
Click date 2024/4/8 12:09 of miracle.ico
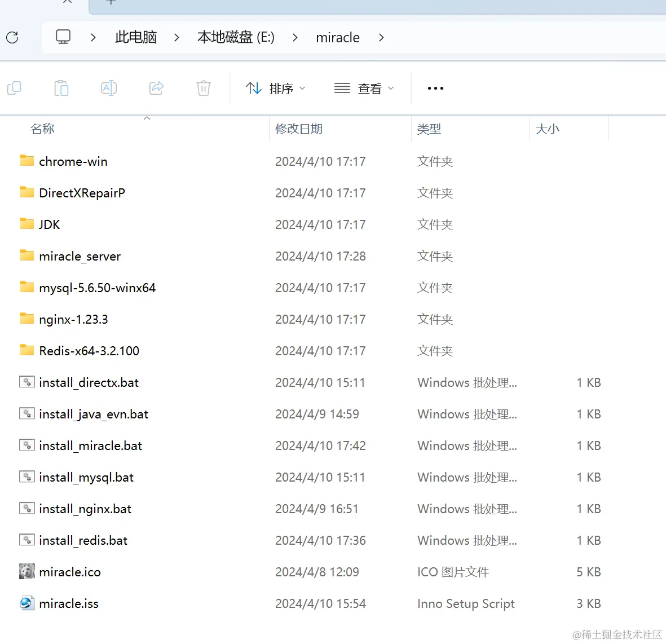(x=317, y=572)
